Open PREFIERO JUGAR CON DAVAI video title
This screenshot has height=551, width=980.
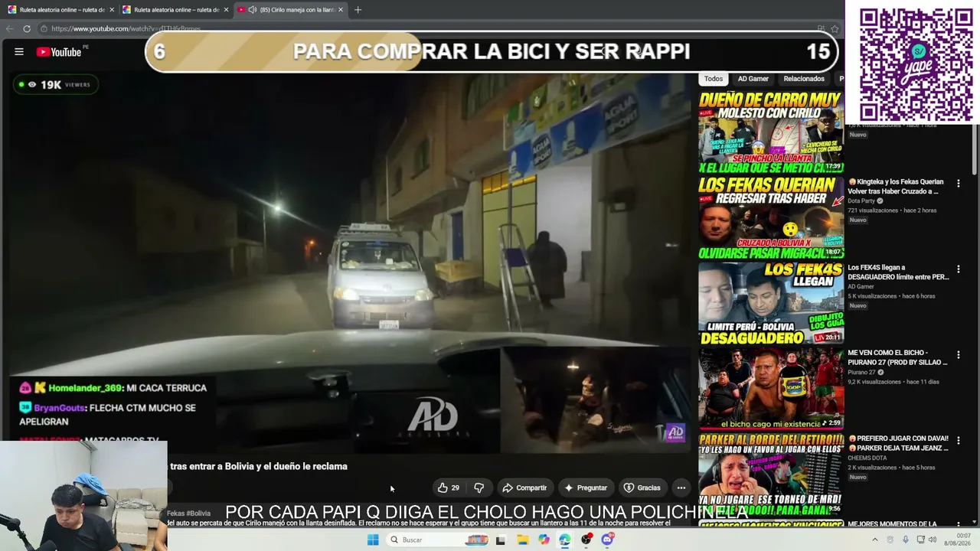(x=898, y=444)
